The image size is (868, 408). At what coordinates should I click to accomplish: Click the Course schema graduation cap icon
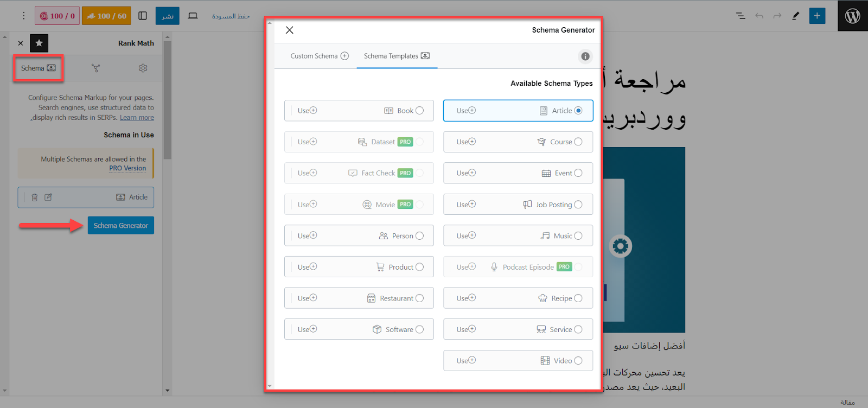coord(541,142)
